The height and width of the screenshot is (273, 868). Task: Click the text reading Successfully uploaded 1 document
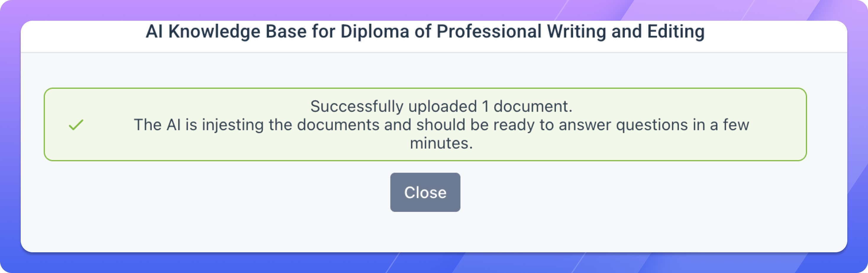tap(441, 107)
